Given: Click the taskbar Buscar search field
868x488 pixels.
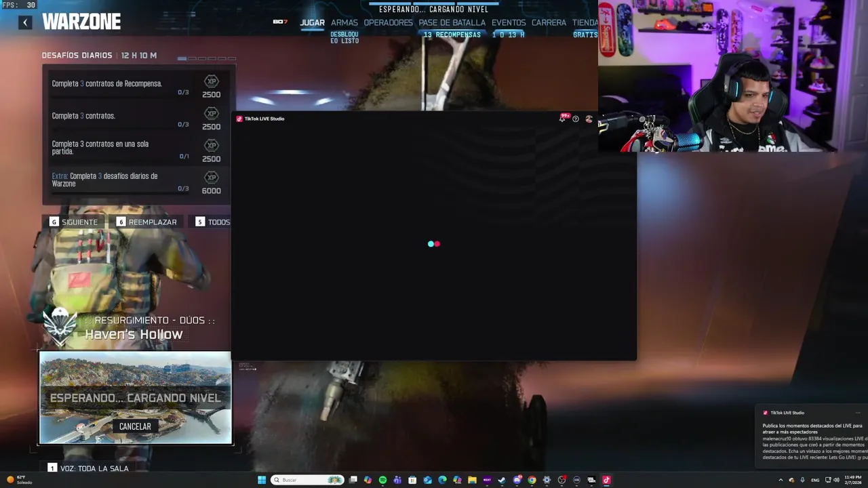Looking at the screenshot, I should (307, 480).
